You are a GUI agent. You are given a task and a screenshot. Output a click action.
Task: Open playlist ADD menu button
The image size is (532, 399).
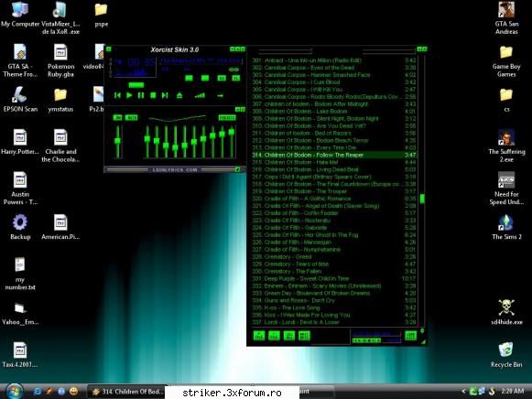tap(259, 336)
